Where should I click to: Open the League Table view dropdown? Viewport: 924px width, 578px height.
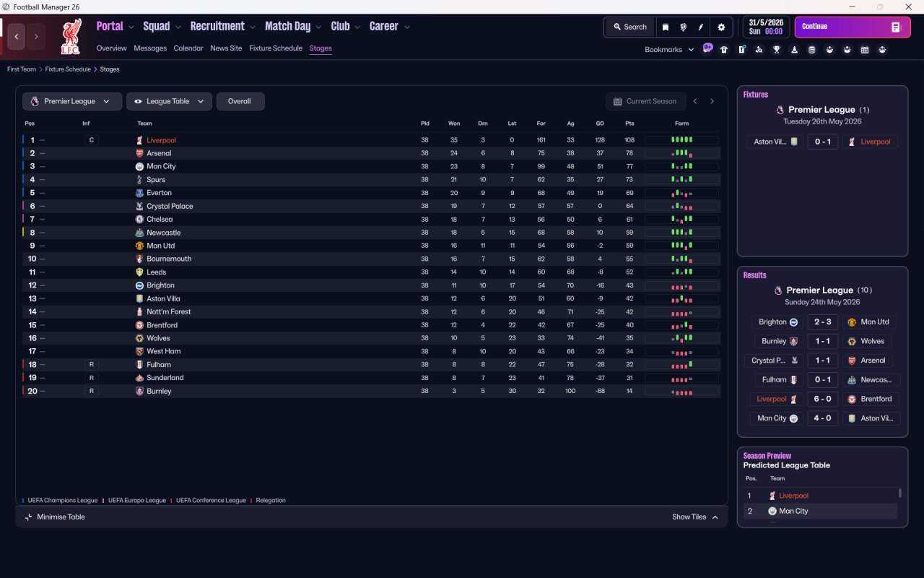[169, 101]
